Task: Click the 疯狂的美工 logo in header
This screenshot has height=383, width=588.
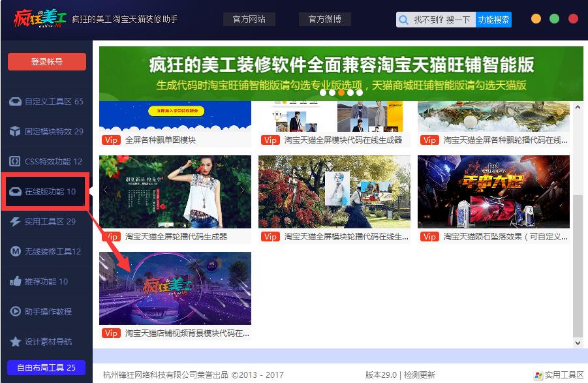Action: click(40, 19)
